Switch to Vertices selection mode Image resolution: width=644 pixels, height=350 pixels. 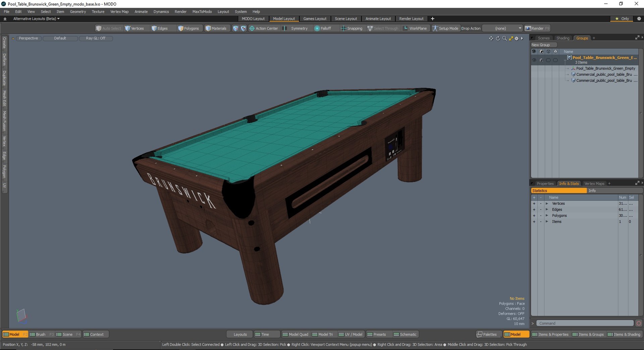(x=135, y=29)
